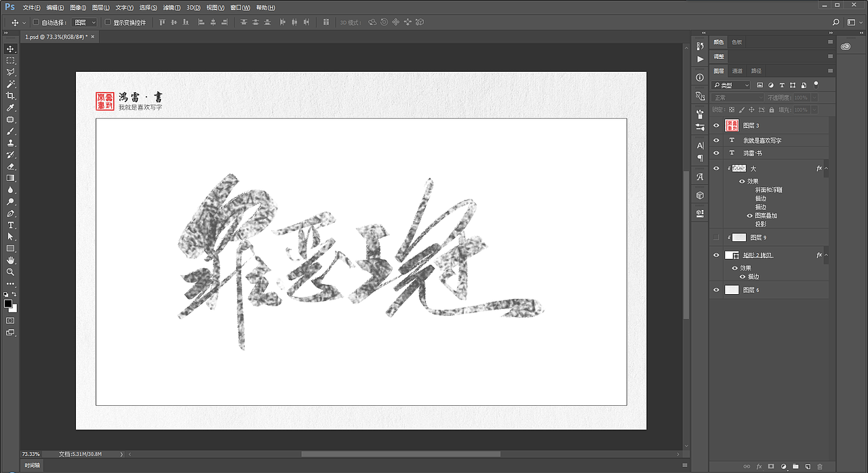Select the Rectangular Marquee tool
The image size is (868, 473).
tap(10, 60)
